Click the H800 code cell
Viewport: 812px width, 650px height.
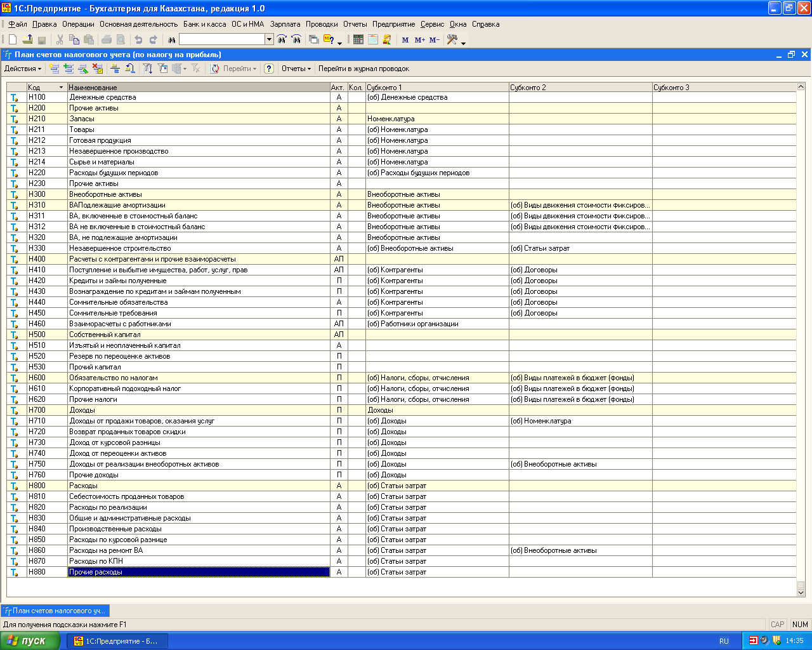coord(47,486)
